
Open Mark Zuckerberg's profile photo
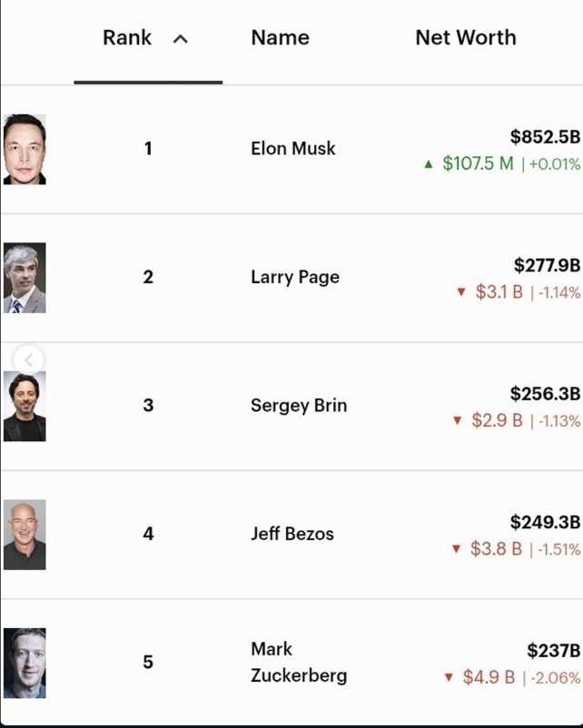tap(25, 663)
